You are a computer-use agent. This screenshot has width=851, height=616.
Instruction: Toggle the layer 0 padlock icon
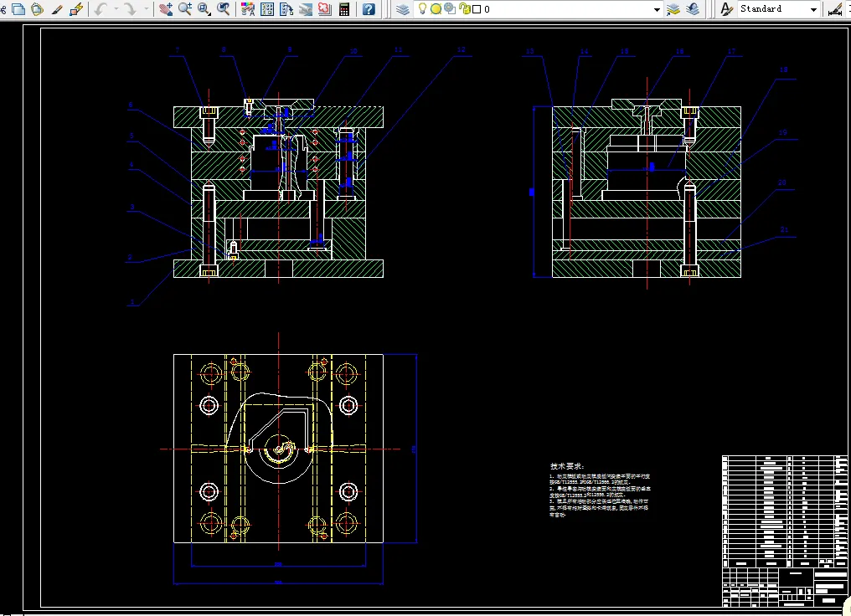tap(465, 8)
